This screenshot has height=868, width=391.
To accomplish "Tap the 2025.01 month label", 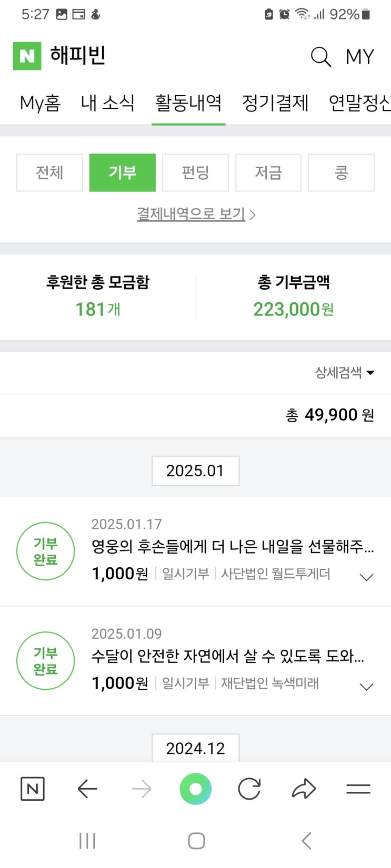I will click(x=195, y=471).
